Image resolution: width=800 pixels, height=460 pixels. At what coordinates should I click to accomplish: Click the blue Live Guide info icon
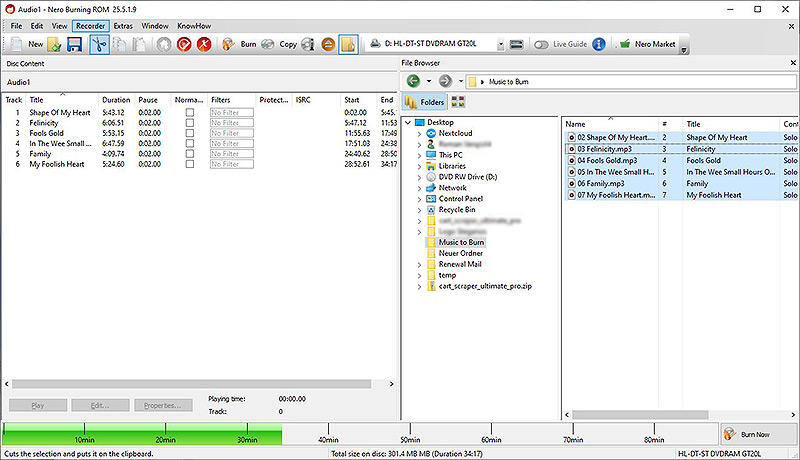599,44
